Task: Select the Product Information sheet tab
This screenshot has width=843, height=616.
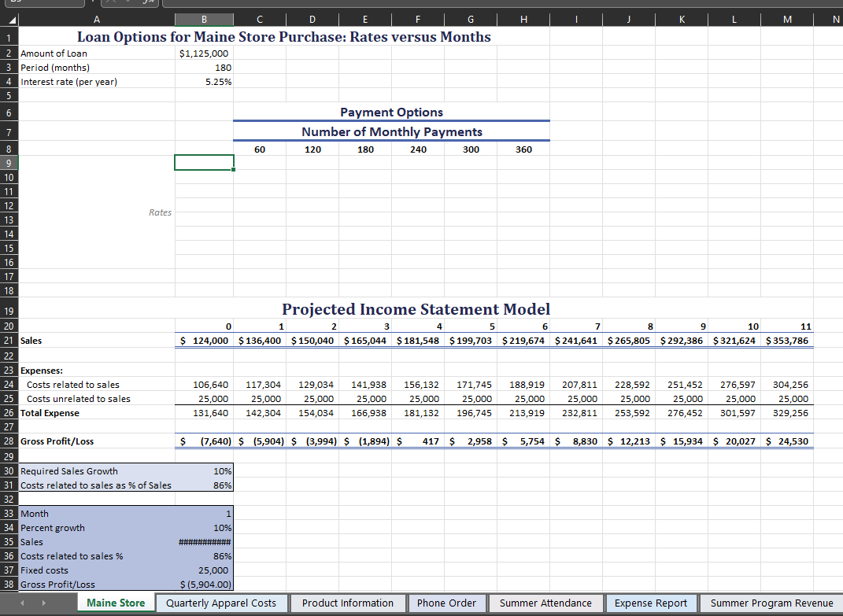Action: tap(348, 603)
